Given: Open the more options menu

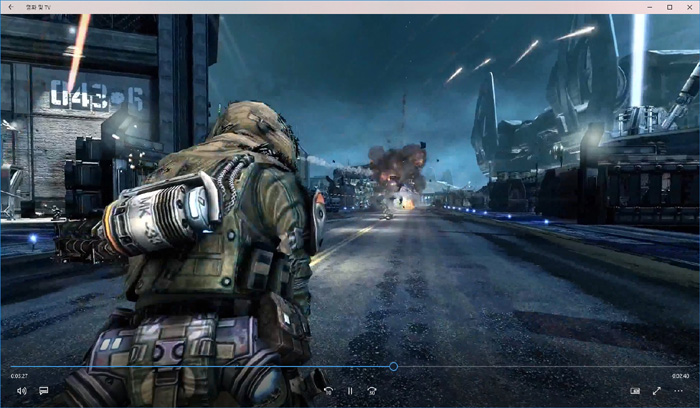Looking at the screenshot, I should click(679, 391).
